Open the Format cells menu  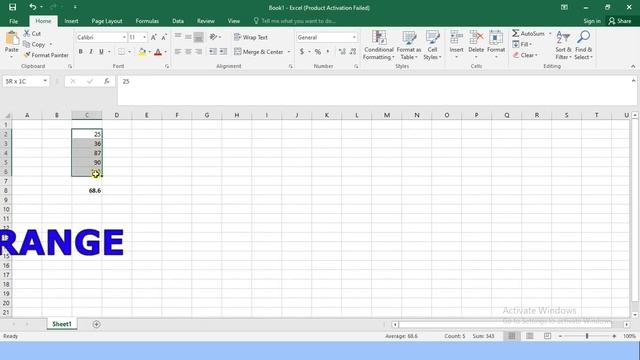(496, 44)
